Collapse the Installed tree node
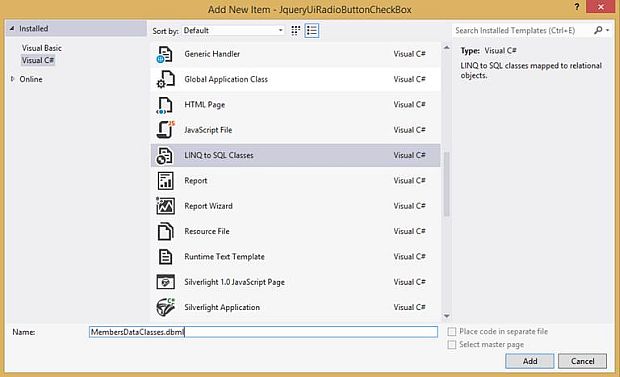The width and height of the screenshot is (620, 377). point(12,28)
